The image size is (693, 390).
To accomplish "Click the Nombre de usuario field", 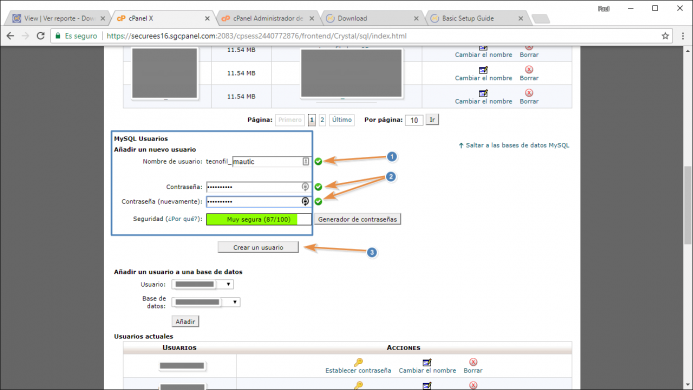I will coord(271,161).
